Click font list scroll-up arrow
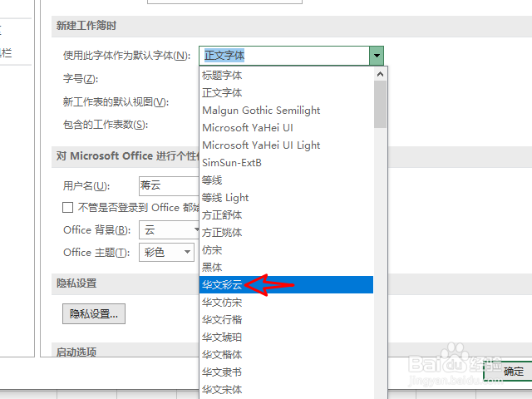This screenshot has height=399, width=532. coord(381,74)
